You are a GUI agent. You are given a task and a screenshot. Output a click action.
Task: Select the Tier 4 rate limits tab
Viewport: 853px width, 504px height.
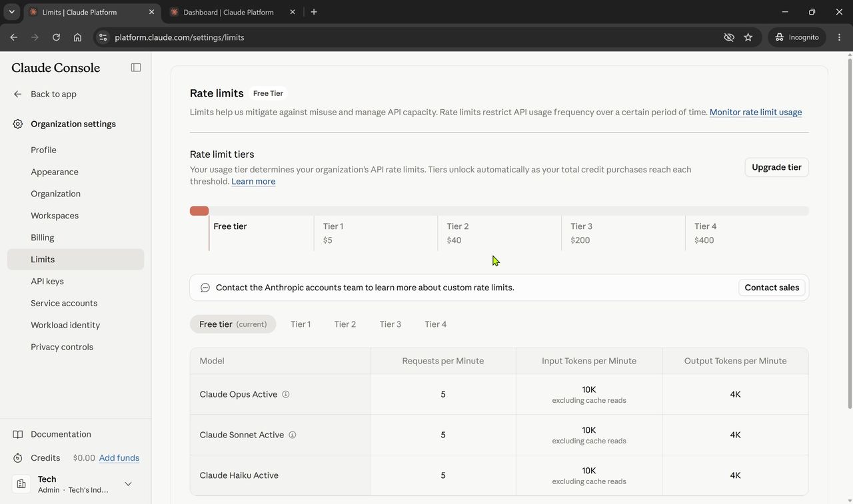[436, 324]
